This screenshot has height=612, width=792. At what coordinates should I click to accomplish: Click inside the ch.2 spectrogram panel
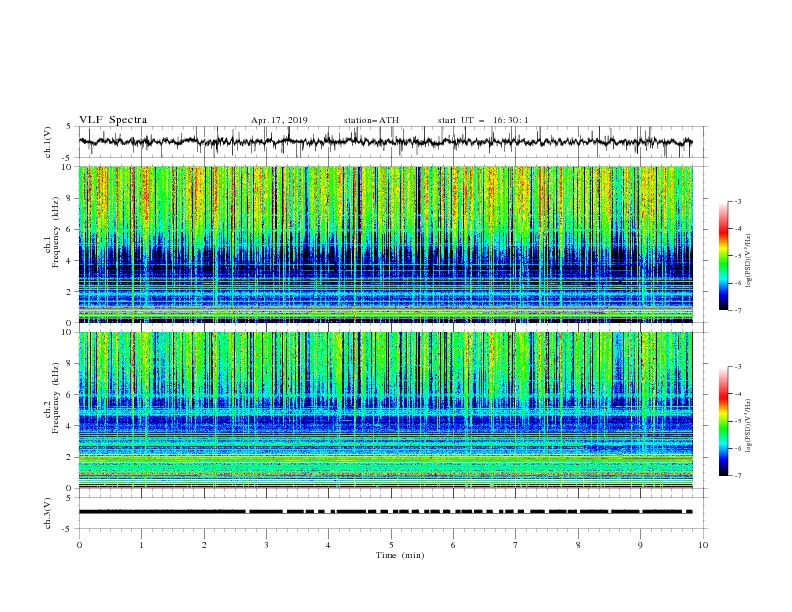[386, 410]
